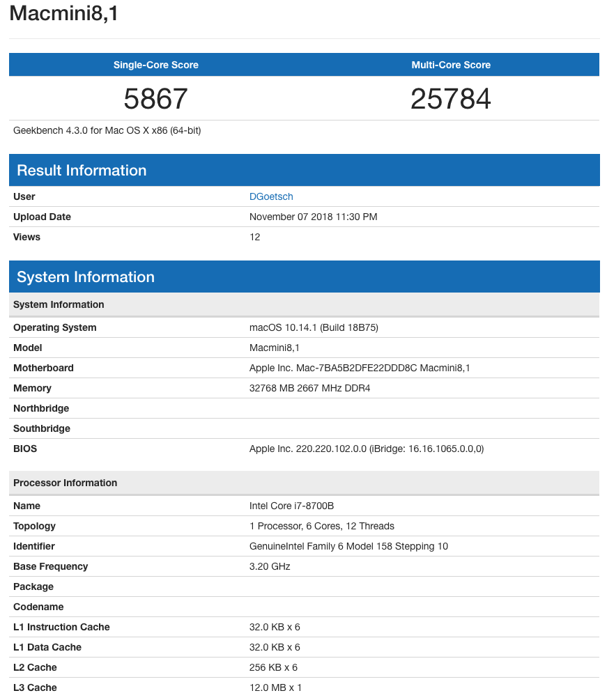Screen dimensions: 607x700
Task: Click the Identifier label
Action: (x=34, y=546)
